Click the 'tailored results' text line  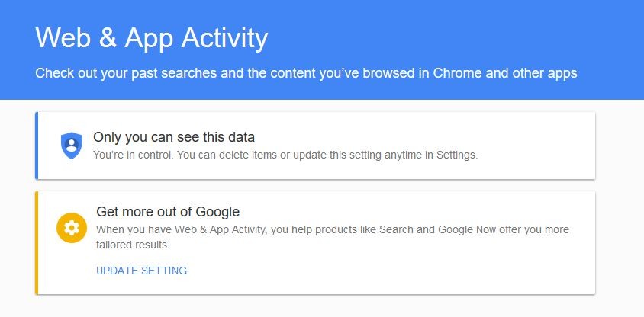point(131,245)
